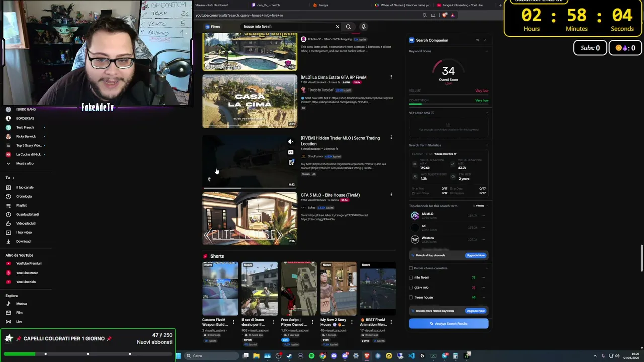
Task: Open options for Free Script short
Action: pos(312,322)
